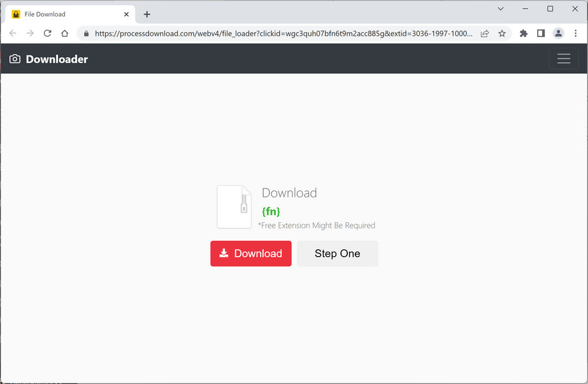Viewport: 588px width, 384px height.
Task: Click the padlock favicon on the tab
Action: coord(15,13)
